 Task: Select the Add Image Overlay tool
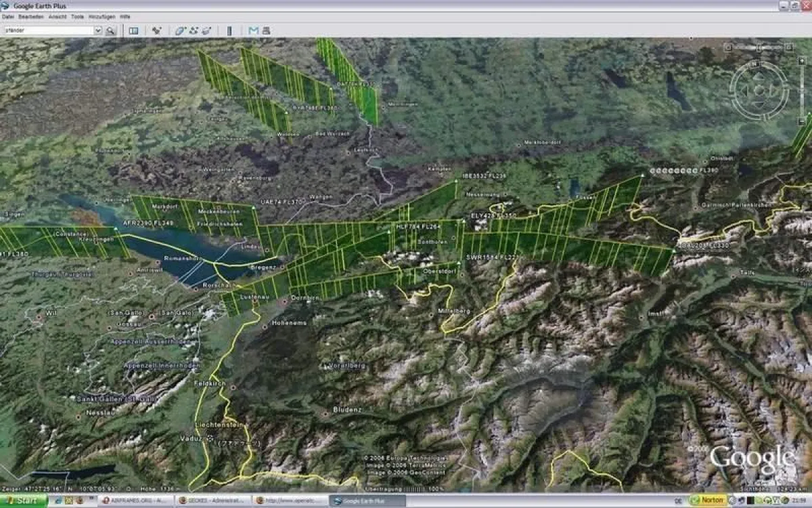206,30
